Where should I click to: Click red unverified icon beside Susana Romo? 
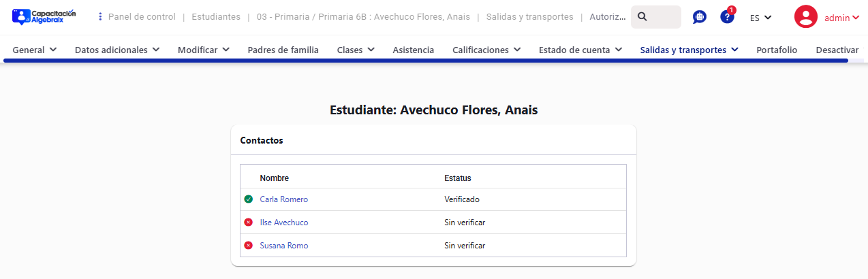[249, 246]
